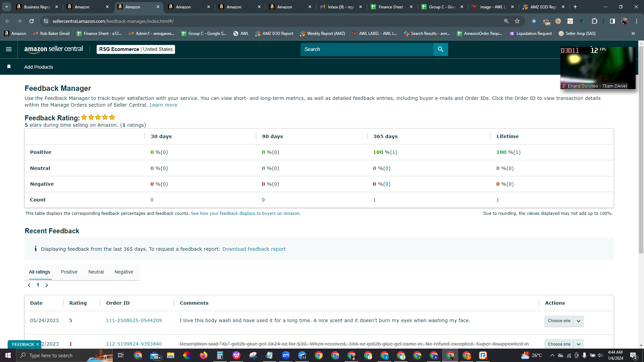Viewport: 644px width, 362px height.
Task: Open the Chrome extensions puzzle icon
Action: coord(594,21)
